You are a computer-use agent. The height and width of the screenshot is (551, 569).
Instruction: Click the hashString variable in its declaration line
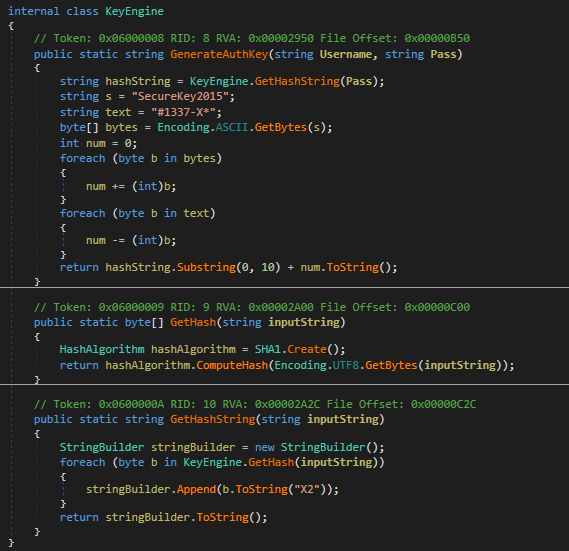pos(138,81)
